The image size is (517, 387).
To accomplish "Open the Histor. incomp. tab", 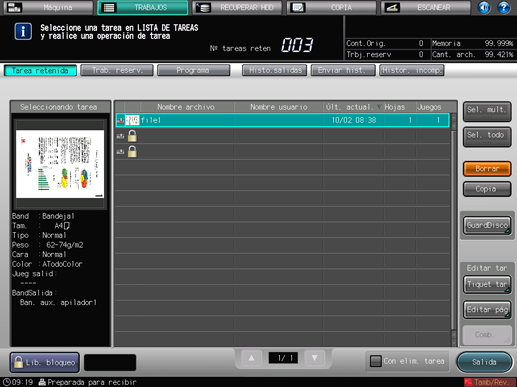I will (x=412, y=70).
